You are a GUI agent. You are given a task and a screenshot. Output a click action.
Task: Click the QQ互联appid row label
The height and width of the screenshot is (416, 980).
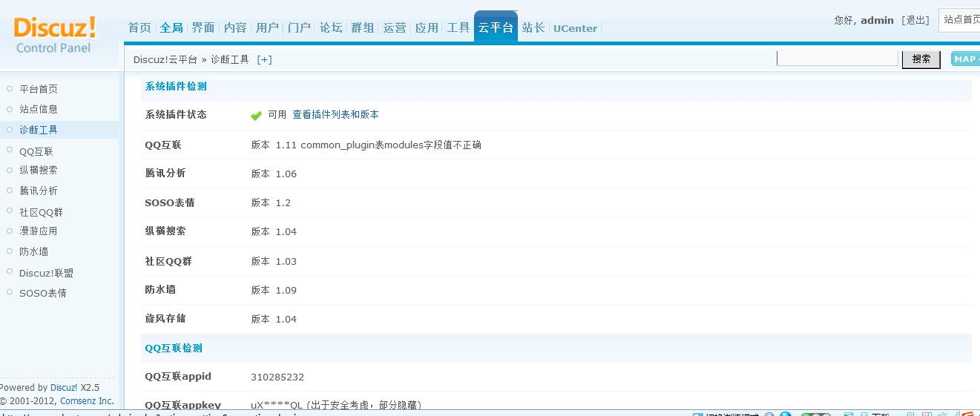[x=178, y=377]
